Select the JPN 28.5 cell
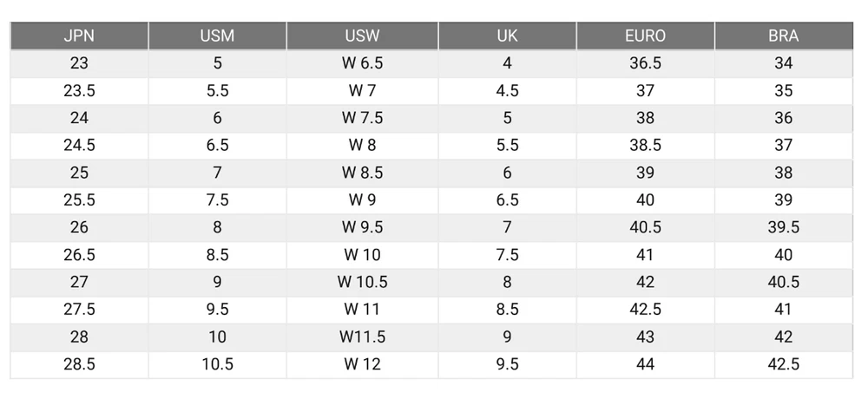 pos(79,364)
